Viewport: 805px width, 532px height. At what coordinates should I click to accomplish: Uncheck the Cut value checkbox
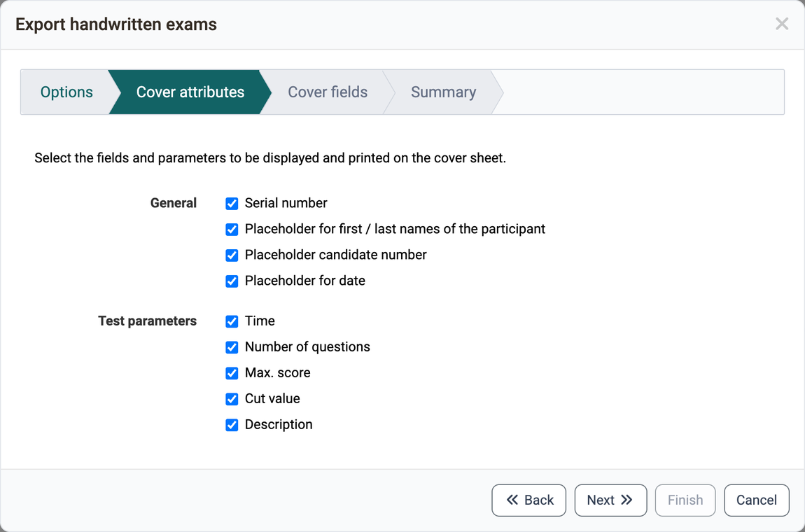click(x=232, y=399)
